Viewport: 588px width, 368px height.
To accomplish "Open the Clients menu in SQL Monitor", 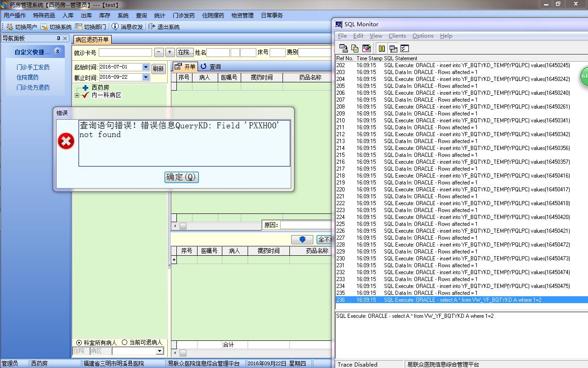I will coord(397,36).
